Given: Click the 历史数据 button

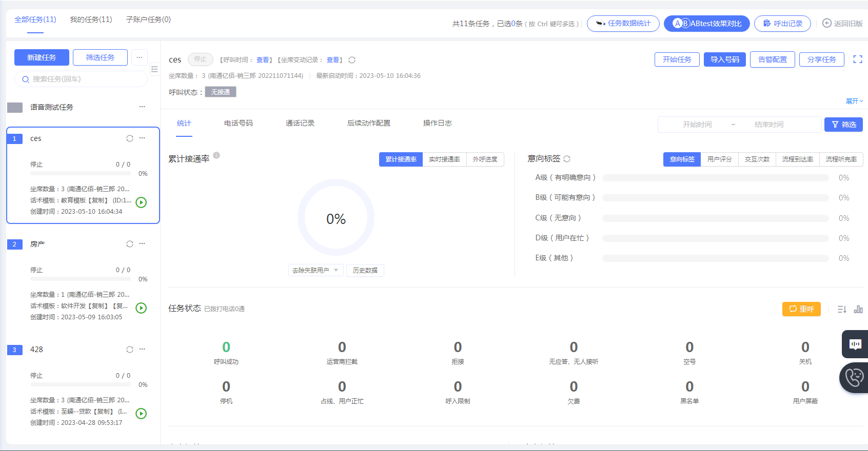Looking at the screenshot, I should (365, 270).
